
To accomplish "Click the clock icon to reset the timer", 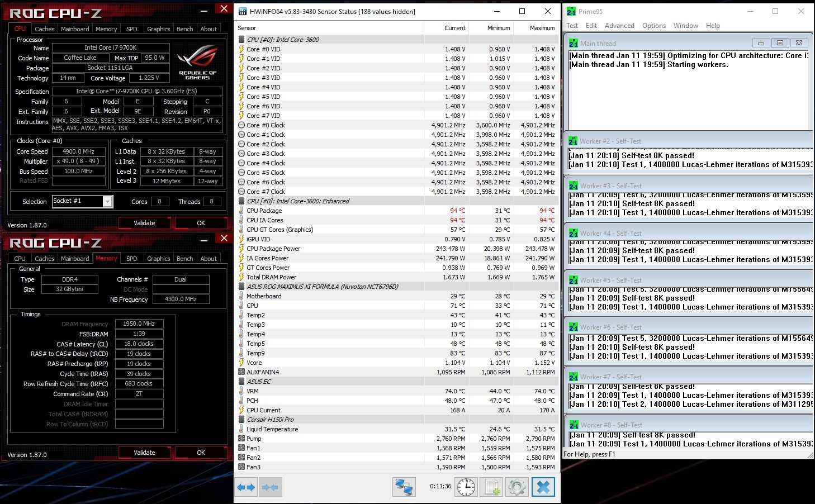I will 466,487.
